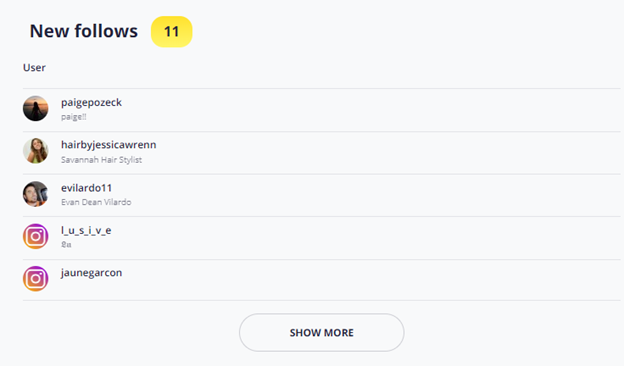624x366 pixels.
Task: Select the jaunegarcon follower row
Action: 322,280
